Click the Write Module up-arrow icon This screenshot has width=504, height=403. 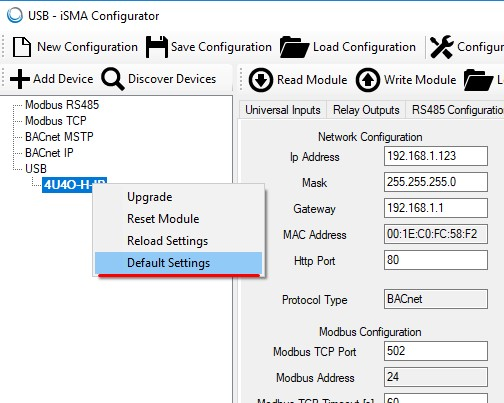pos(367,80)
